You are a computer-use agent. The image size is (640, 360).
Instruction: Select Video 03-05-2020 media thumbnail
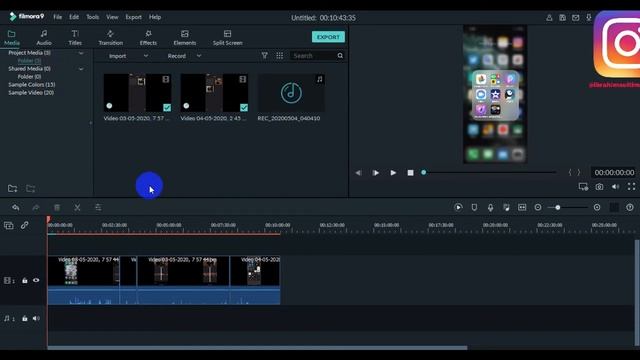[138, 93]
